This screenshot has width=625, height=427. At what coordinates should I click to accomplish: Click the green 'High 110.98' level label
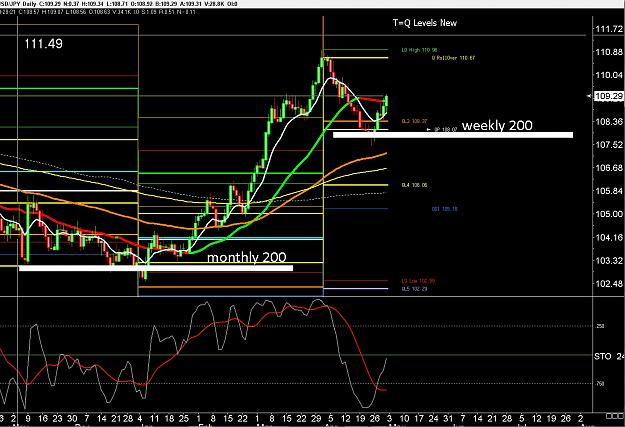pyautogui.click(x=419, y=50)
